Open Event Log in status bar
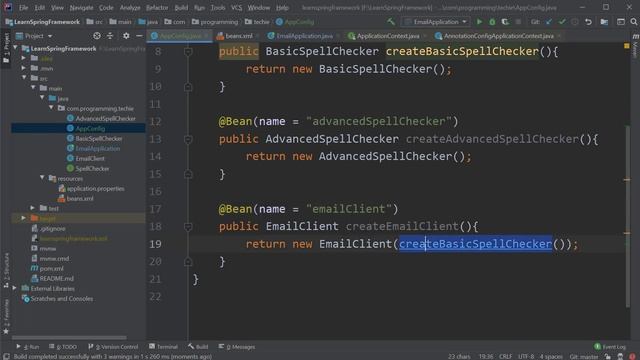This screenshot has width=640, height=360. [x=610, y=347]
